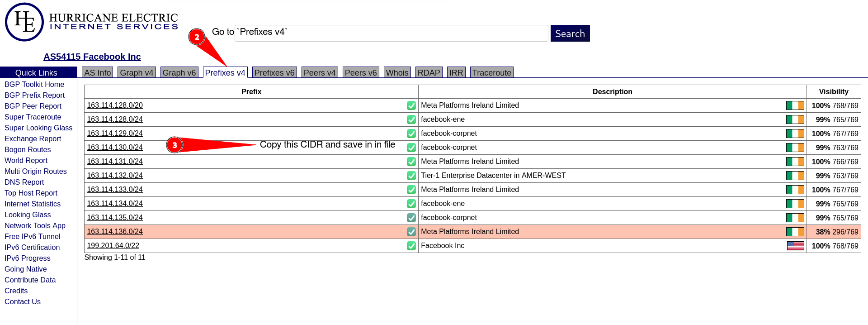
Task: Click the green checkmark beside 199.201.64.0/22
Action: [x=411, y=246]
